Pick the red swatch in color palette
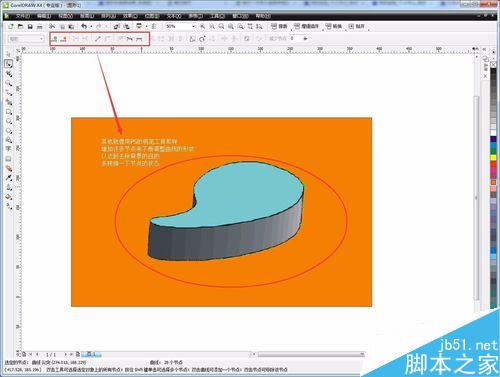Viewport: 500px width, 377px height. pos(494,164)
